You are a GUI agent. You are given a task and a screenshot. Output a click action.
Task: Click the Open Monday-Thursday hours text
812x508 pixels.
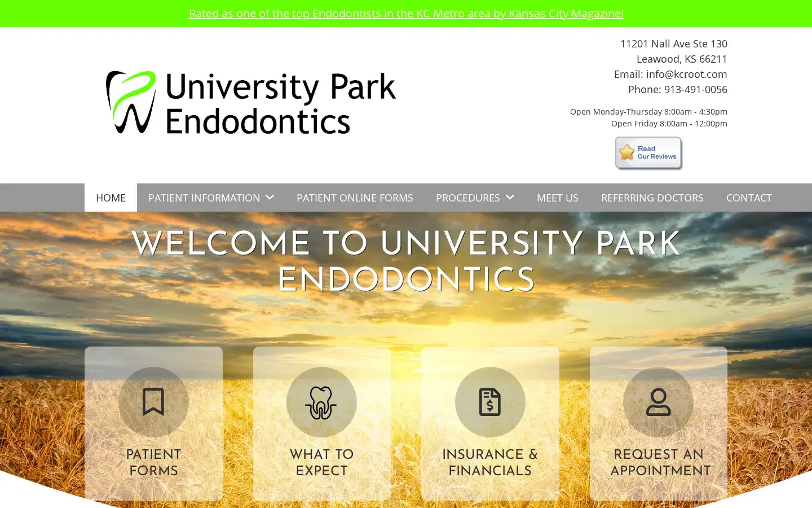point(648,112)
